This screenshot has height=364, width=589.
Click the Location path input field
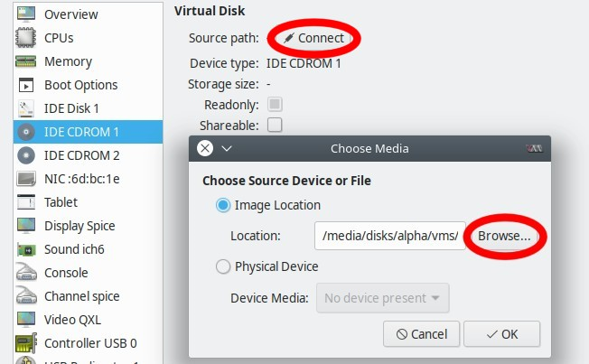point(390,236)
